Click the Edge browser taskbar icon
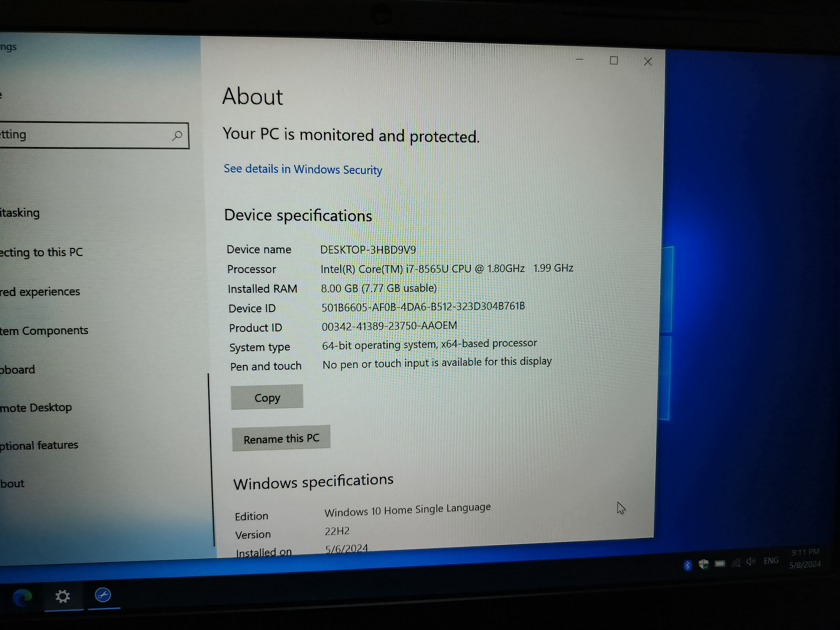 point(22,597)
